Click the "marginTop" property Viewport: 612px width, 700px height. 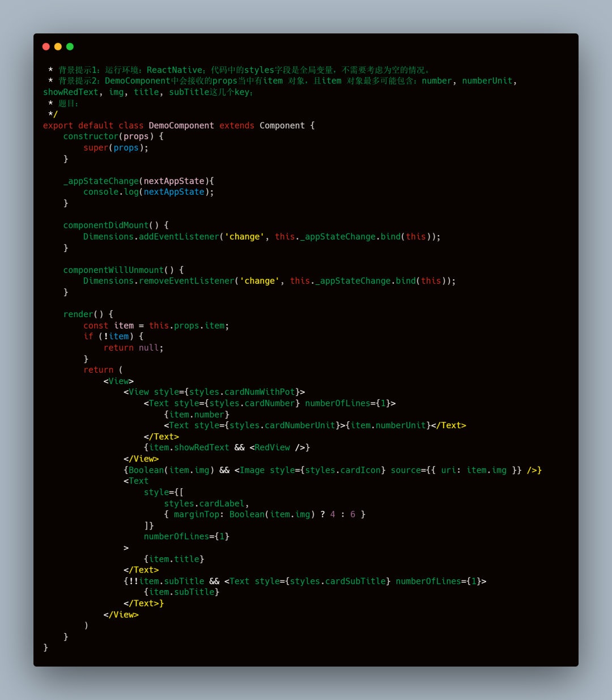(196, 514)
